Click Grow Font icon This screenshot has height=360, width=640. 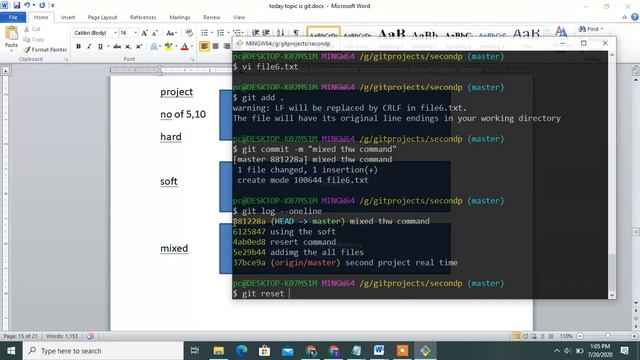[144, 33]
